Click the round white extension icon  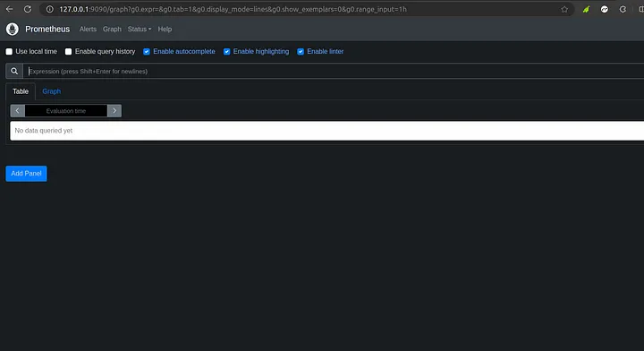[x=604, y=9]
